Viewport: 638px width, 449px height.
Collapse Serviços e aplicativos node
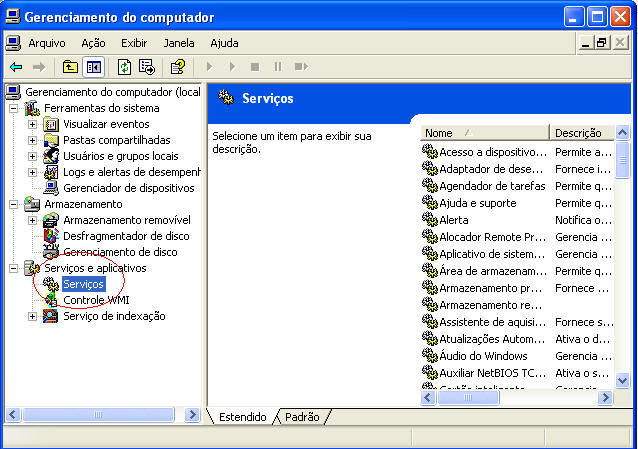click(x=13, y=268)
